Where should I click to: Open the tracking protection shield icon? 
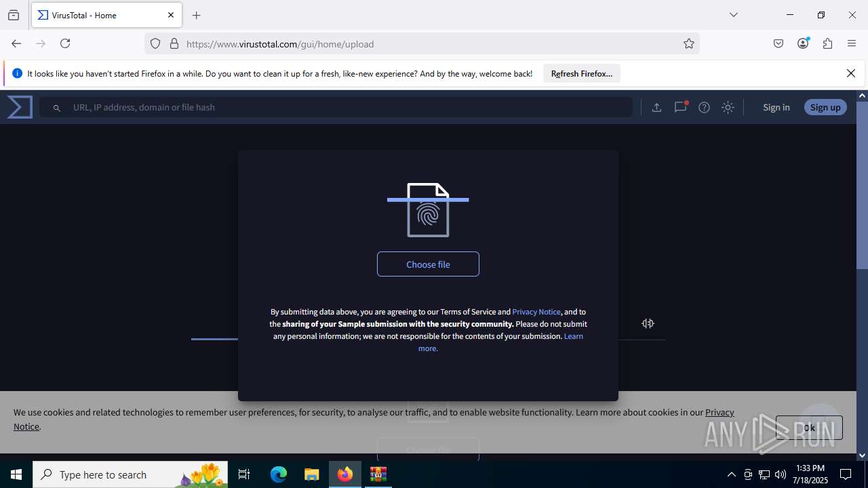155,43
